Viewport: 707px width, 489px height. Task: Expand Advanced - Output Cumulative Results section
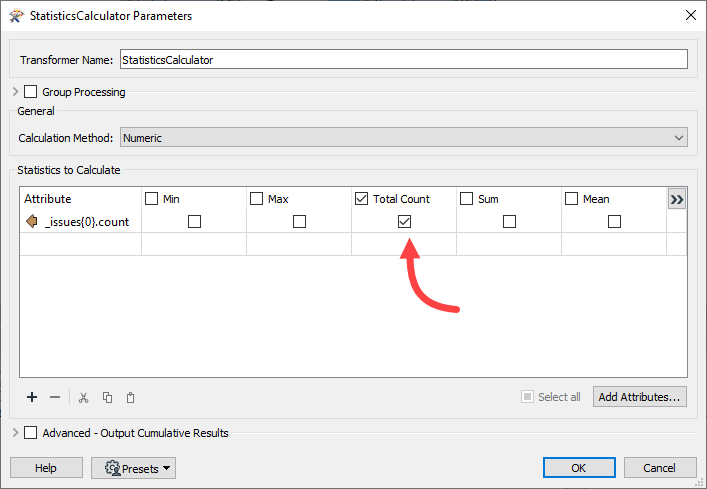click(15, 433)
